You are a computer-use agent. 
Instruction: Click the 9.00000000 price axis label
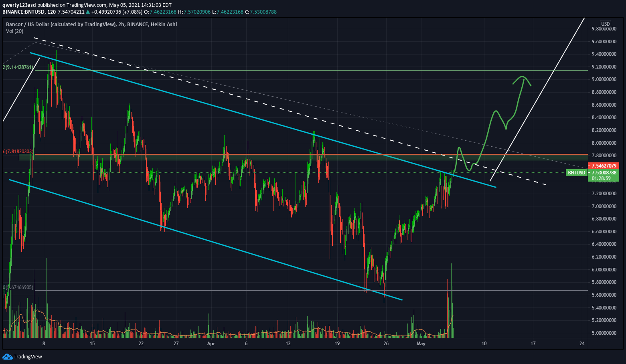tap(603, 79)
